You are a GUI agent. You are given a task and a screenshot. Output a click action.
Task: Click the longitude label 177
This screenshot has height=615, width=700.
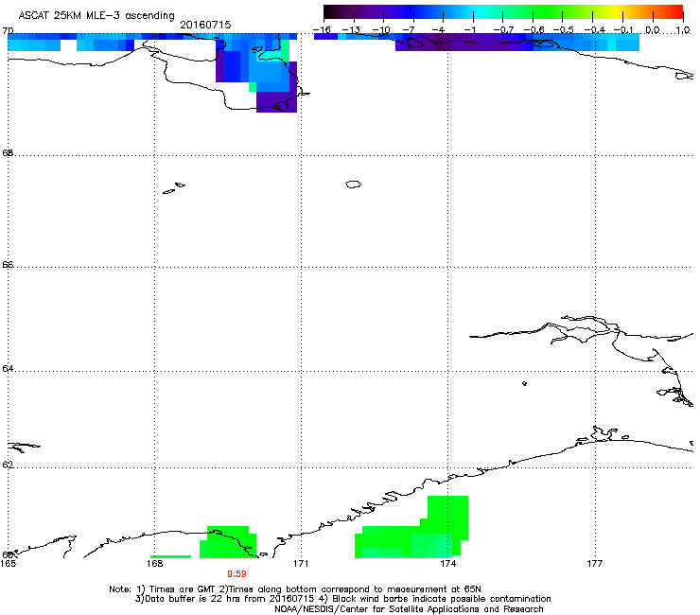[x=595, y=564]
